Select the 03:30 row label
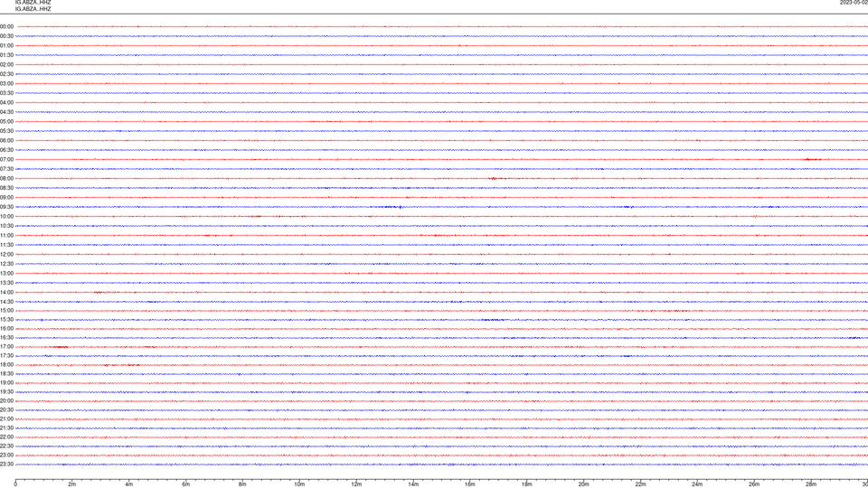This screenshot has height=488, width=868. click(x=6, y=93)
